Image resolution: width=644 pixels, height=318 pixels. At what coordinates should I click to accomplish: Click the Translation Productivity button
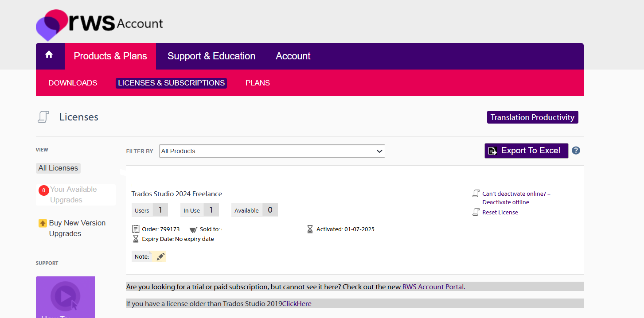tap(532, 117)
